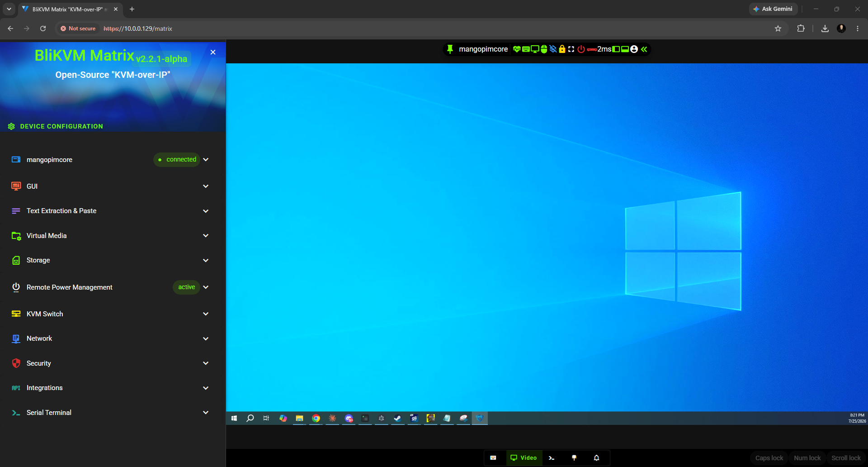Image resolution: width=868 pixels, height=467 pixels.
Task: Click the green 'connected' status badge
Action: click(177, 159)
